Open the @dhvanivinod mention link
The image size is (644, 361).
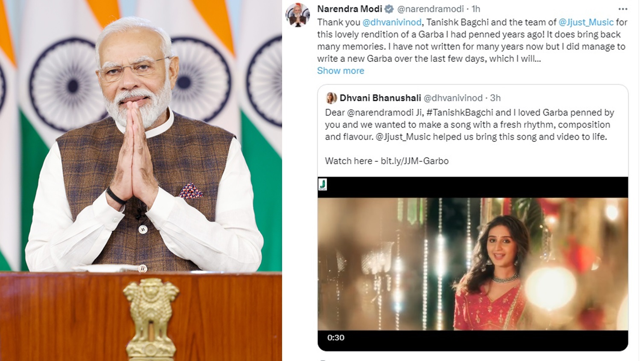392,22
